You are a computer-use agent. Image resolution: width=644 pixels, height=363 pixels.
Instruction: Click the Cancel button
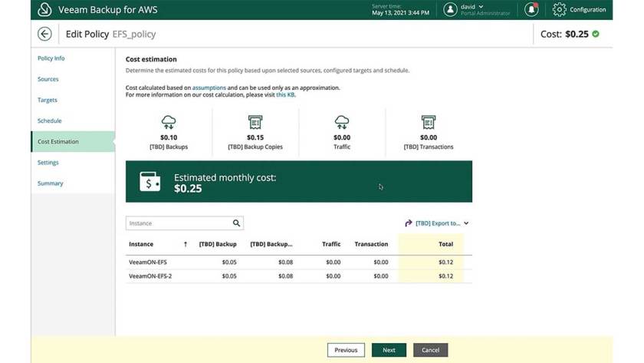pos(430,350)
